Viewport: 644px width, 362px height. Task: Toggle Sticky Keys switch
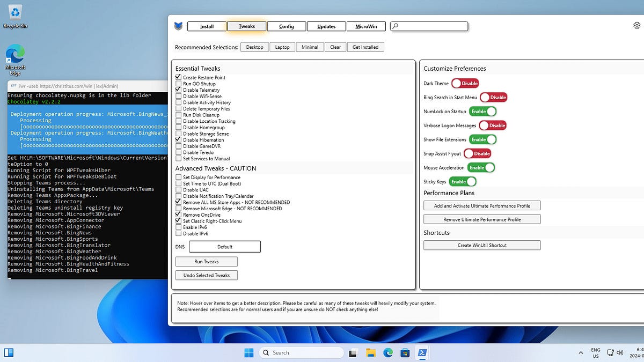click(463, 182)
